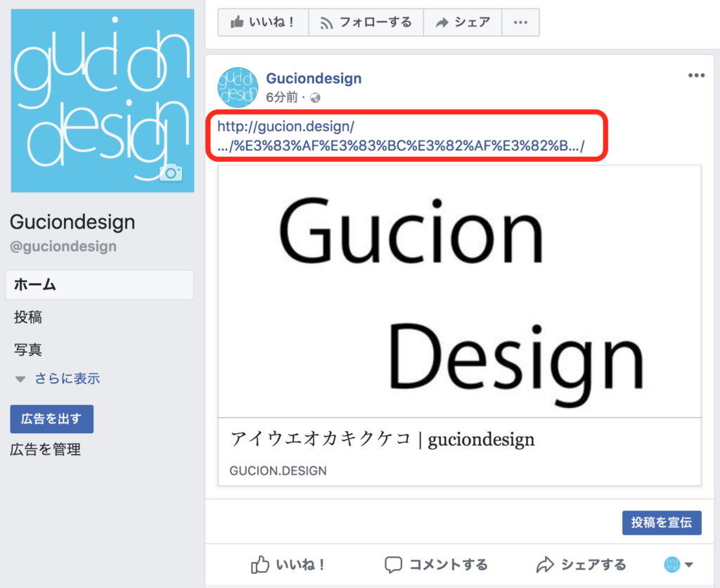The image size is (720, 588).
Task: Click the Guciondesign avatar in the post header
Action: (238, 87)
